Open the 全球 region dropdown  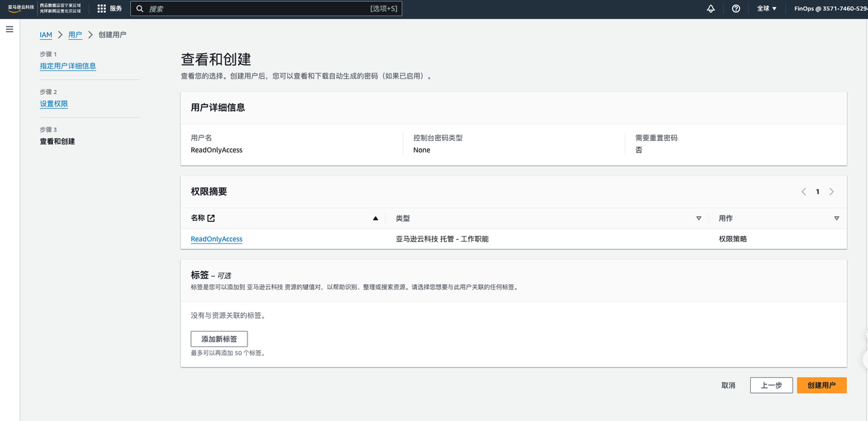point(766,9)
